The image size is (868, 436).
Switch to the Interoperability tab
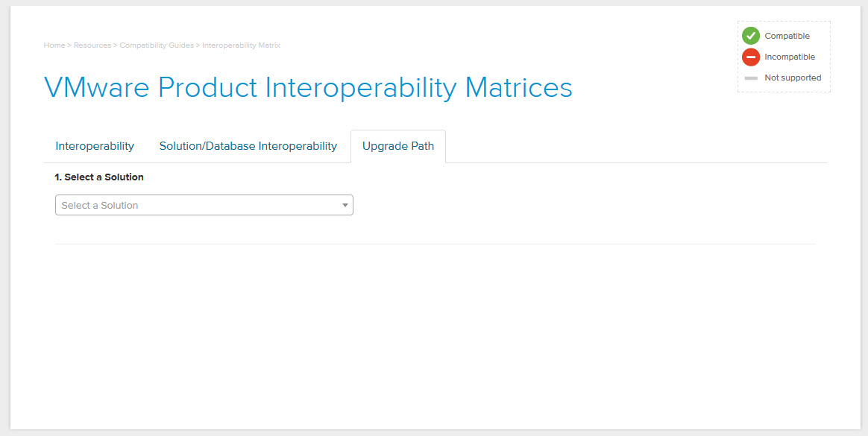click(x=95, y=147)
